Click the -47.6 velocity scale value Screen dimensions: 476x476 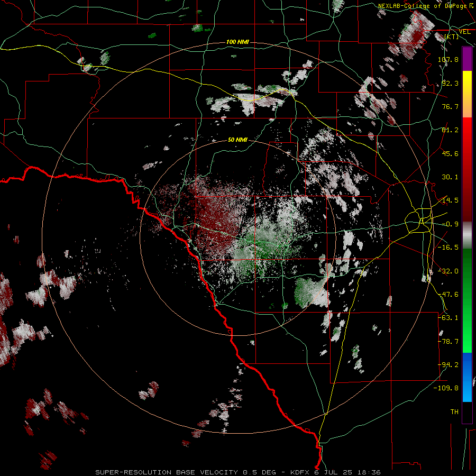click(448, 295)
